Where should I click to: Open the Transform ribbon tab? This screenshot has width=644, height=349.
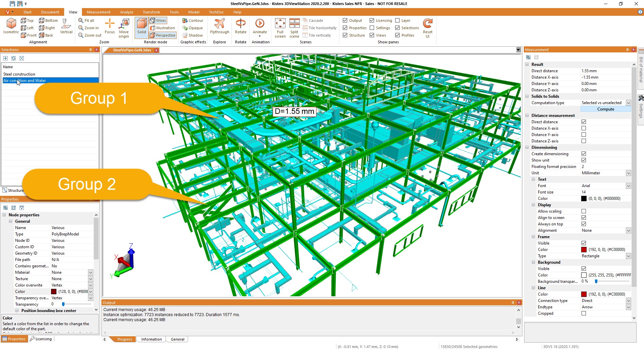151,12
